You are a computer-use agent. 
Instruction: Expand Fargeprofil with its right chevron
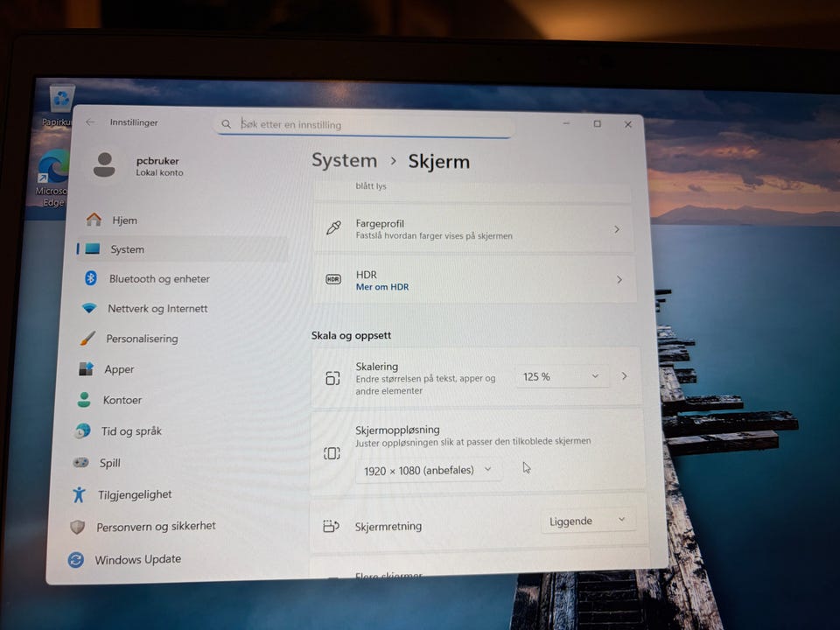pos(617,229)
